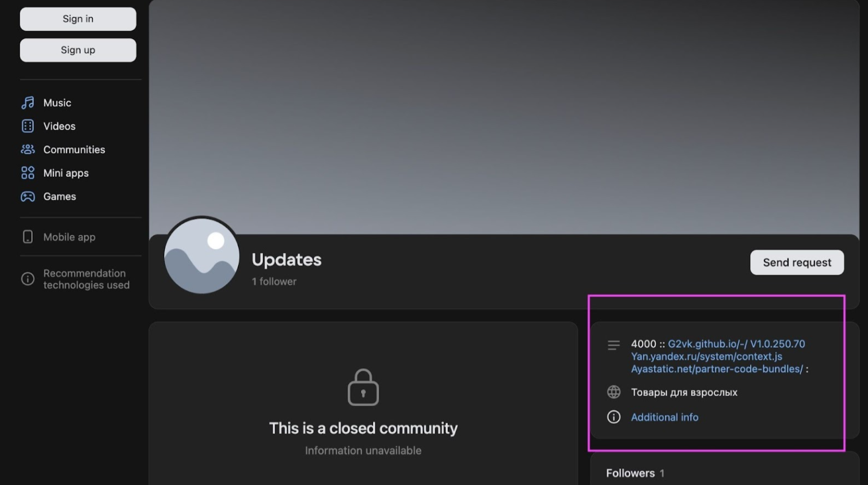The width and height of the screenshot is (868, 485).
Task: Send a join request to Updates
Action: point(797,262)
